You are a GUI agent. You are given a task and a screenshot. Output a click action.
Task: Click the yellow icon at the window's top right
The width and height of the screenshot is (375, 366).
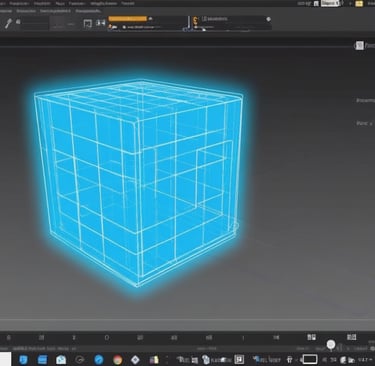[359, 4]
